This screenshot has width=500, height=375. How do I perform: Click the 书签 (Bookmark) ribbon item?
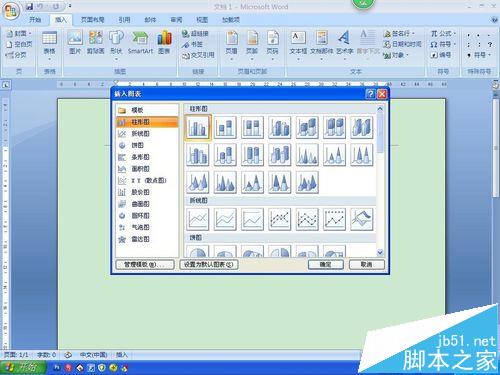192,44
